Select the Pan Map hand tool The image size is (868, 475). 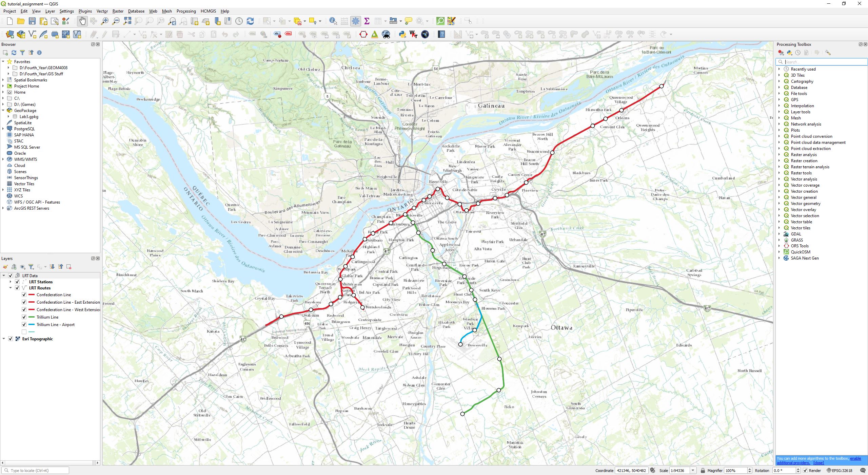[x=82, y=21]
